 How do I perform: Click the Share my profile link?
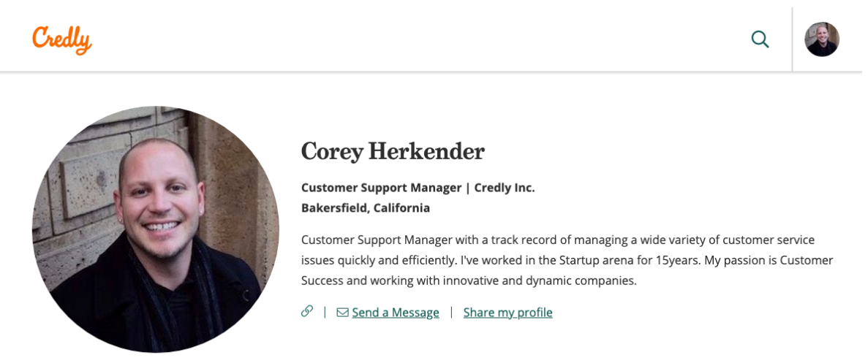(507, 313)
